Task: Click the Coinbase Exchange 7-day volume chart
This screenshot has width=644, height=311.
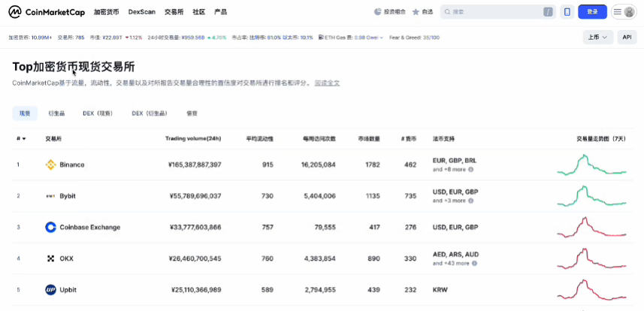Action: point(592,227)
